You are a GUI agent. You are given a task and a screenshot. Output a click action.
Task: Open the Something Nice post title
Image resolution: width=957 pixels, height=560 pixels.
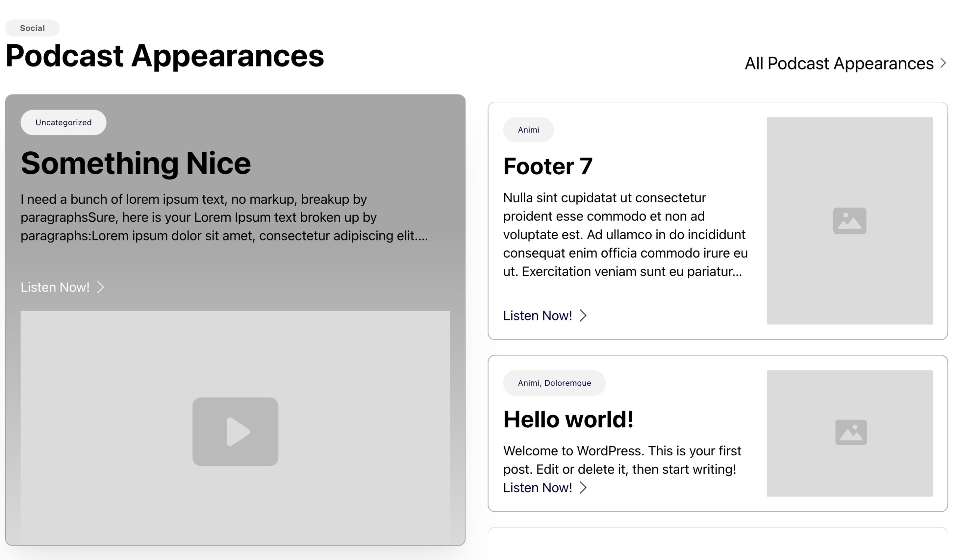point(136,163)
